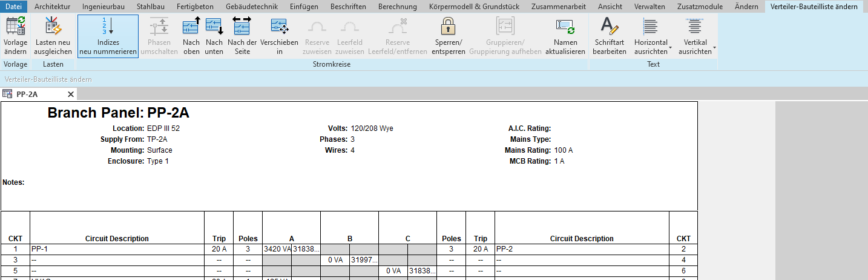Switch to Architektur ribbon tab
This screenshot has width=868, height=280.
click(x=52, y=7)
